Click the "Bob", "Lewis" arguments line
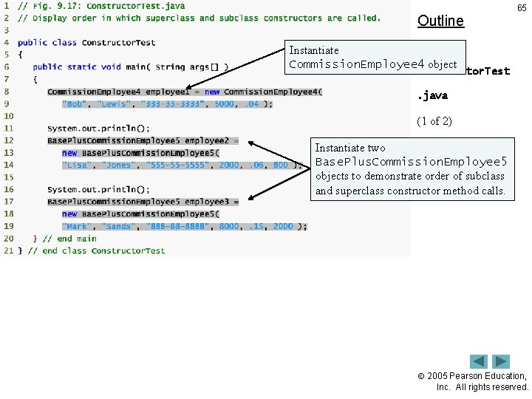532x399 pixels. (x=167, y=104)
